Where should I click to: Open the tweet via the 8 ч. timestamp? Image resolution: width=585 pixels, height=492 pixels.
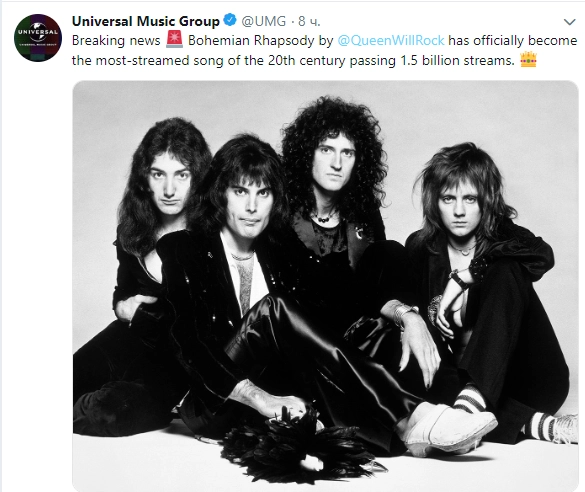(309, 22)
